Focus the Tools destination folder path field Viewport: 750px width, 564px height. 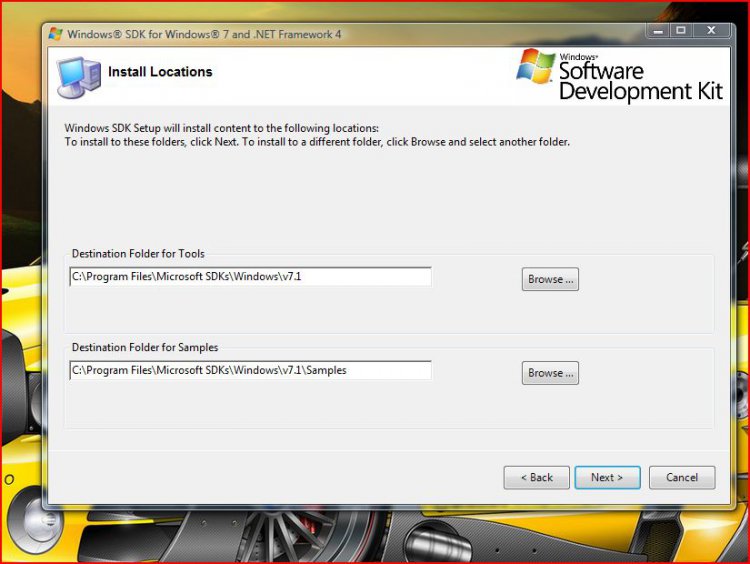pyautogui.click(x=250, y=276)
